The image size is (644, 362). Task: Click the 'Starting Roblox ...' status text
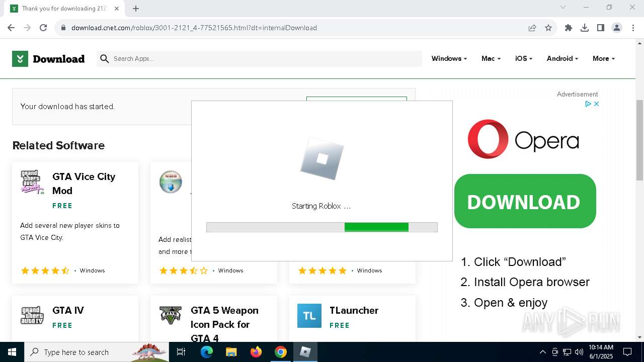pos(321,206)
